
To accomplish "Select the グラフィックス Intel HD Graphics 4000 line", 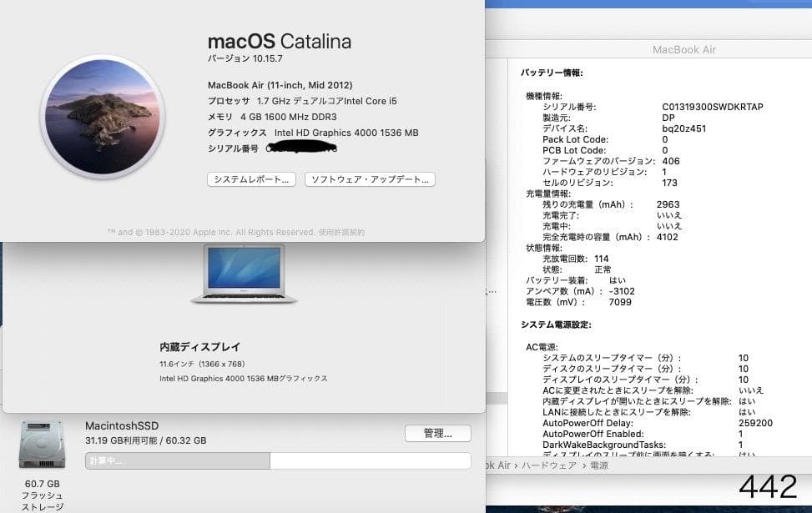I will (x=313, y=133).
